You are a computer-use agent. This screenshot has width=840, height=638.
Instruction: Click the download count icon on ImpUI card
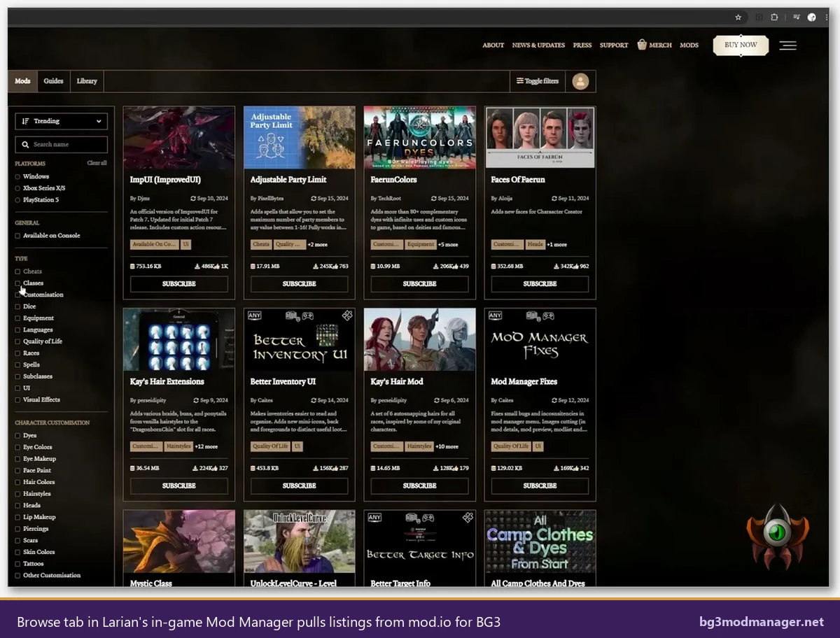pyautogui.click(x=197, y=267)
